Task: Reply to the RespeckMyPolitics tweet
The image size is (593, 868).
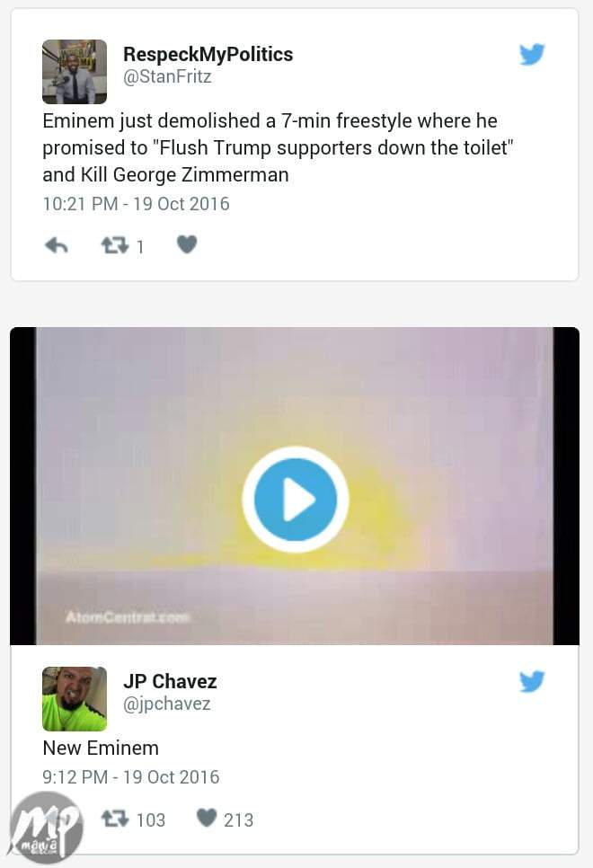Action: click(x=56, y=245)
